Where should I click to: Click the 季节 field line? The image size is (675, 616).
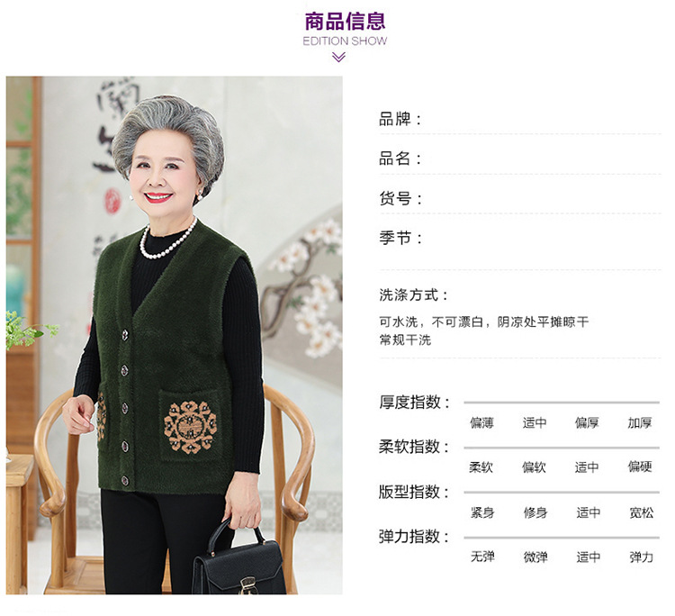point(520,239)
